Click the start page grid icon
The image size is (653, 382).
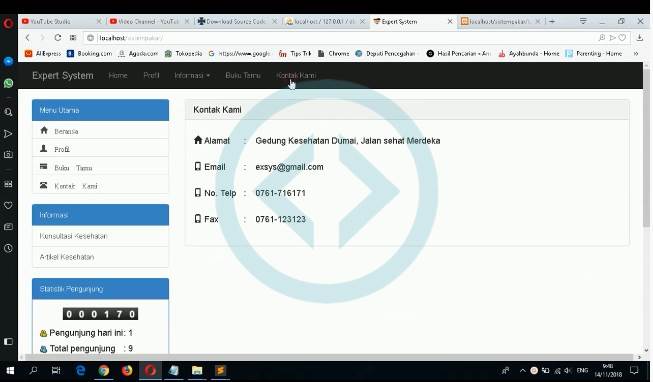pos(73,37)
